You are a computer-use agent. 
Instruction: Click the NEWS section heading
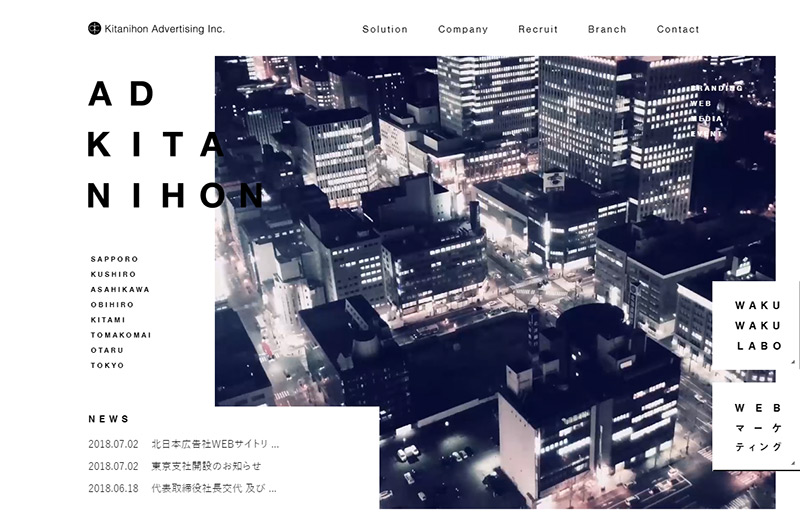[109, 419]
